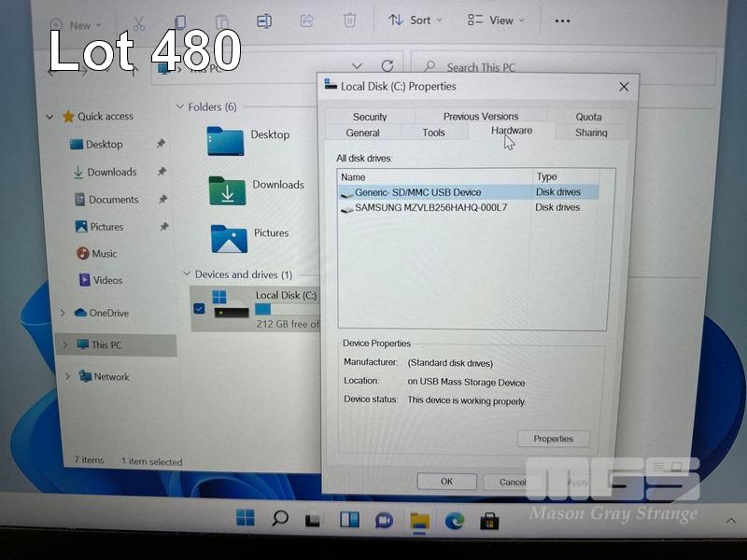The height and width of the screenshot is (560, 747).
Task: Click the Delete trash can icon
Action: pyautogui.click(x=349, y=21)
